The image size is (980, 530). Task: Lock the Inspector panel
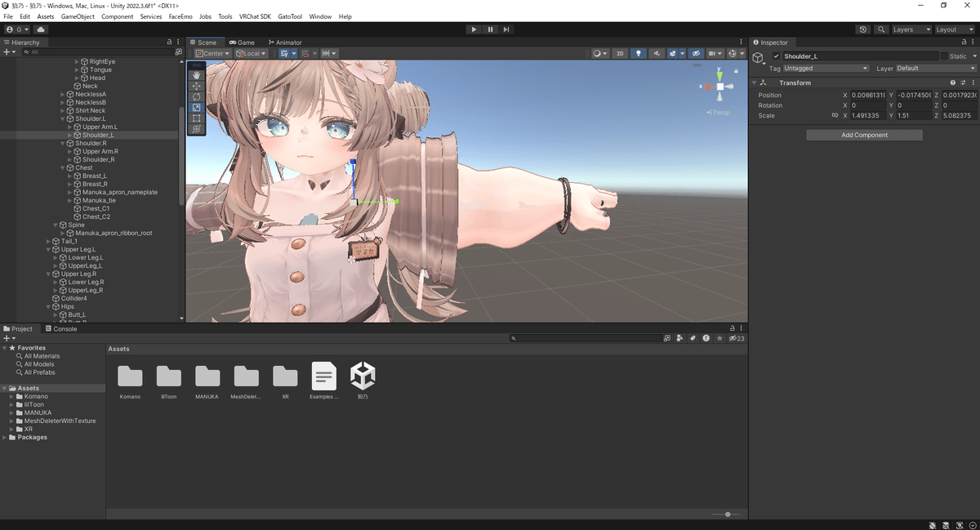click(964, 42)
